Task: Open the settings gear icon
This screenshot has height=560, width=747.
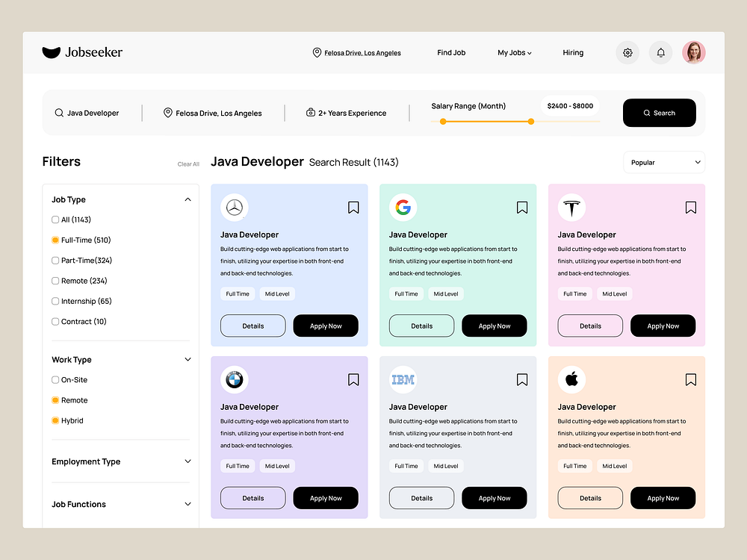Action: click(627, 52)
